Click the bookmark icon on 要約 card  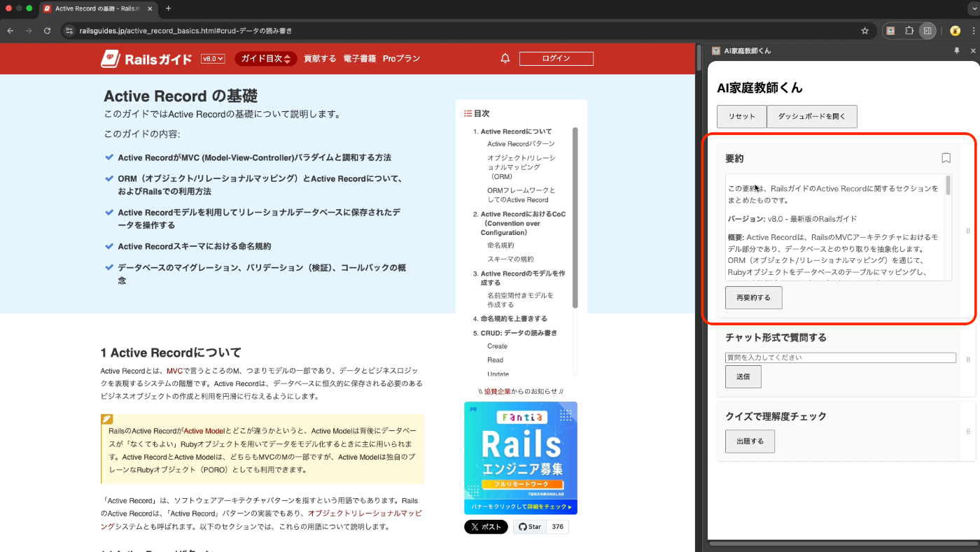tap(946, 158)
